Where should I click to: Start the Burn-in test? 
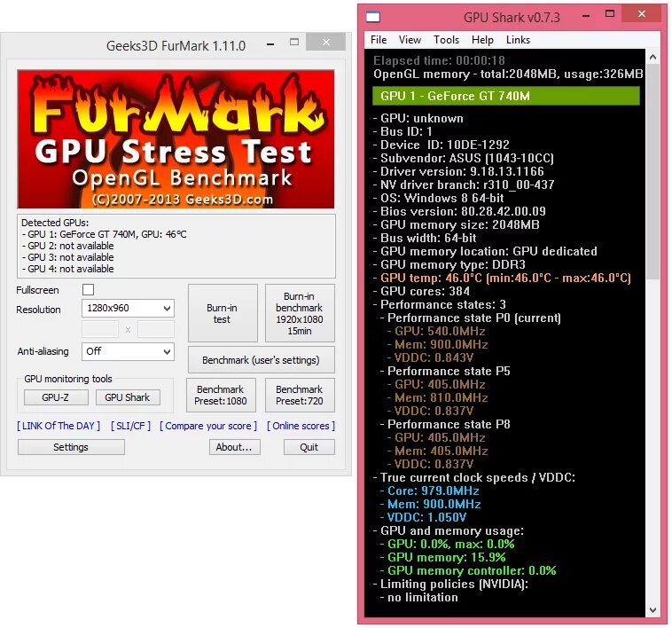point(223,313)
